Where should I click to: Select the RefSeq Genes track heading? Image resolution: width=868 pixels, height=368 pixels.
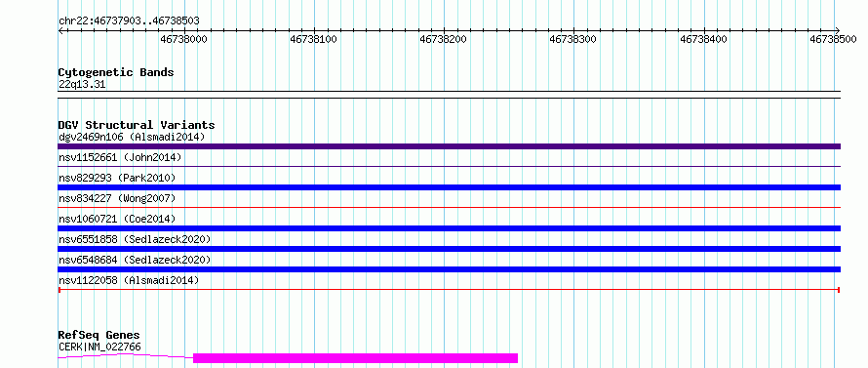(x=99, y=336)
